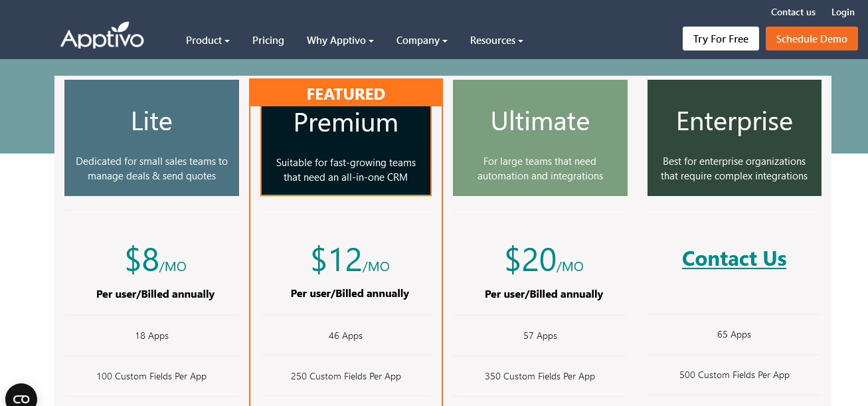Expand the Product dropdown menu
Screen dimensions: 868x406
pyautogui.click(x=207, y=41)
